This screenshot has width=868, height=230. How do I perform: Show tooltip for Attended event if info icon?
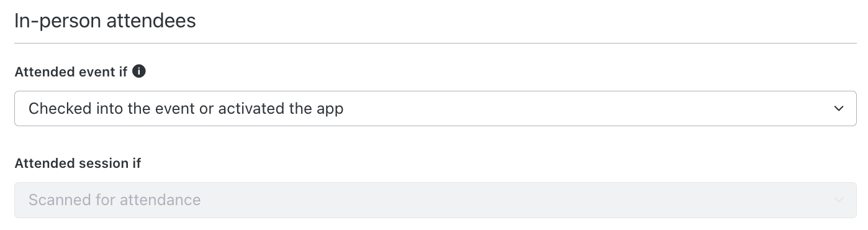pos(140,71)
